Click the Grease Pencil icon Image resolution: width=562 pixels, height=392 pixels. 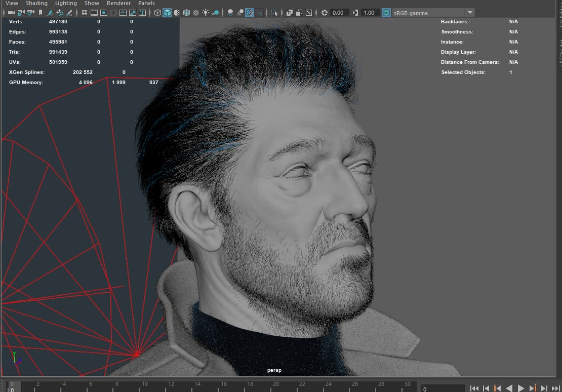(x=69, y=13)
